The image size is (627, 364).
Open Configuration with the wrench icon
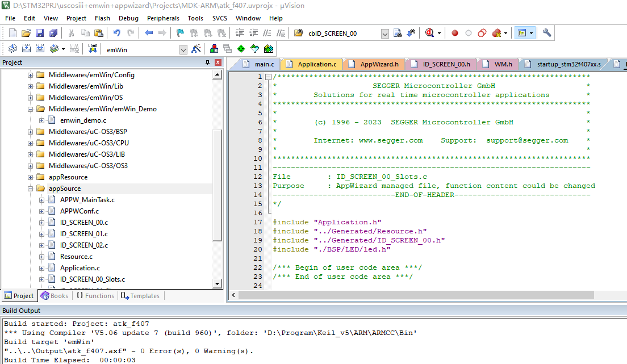click(x=546, y=33)
